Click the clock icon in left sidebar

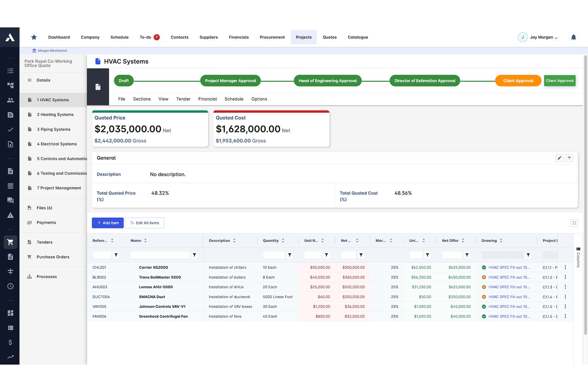coord(10,286)
